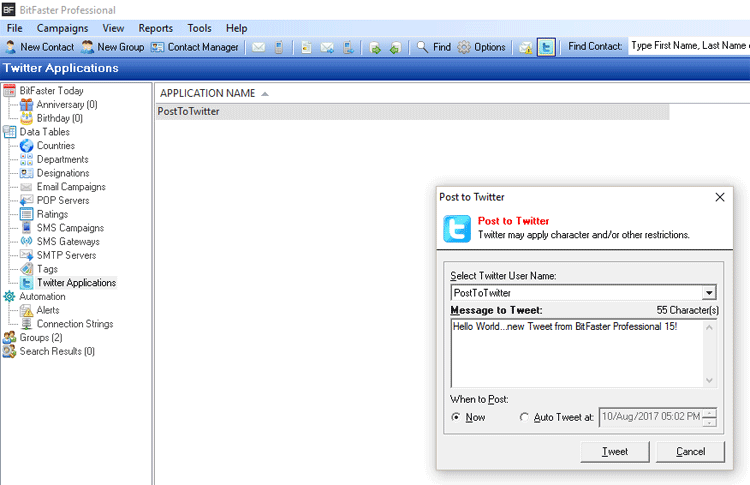
Task: Increase the Auto Tweet time with the up arrow
Action: point(711,413)
